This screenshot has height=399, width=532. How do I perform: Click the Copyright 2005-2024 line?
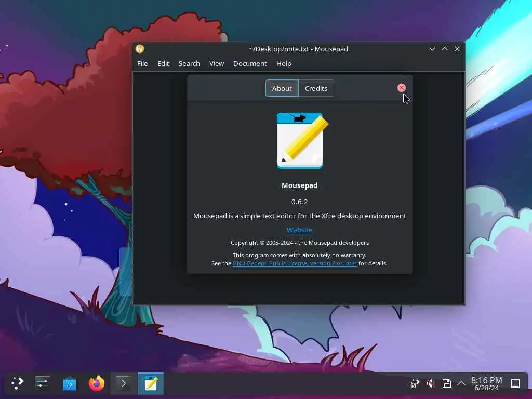tap(300, 243)
